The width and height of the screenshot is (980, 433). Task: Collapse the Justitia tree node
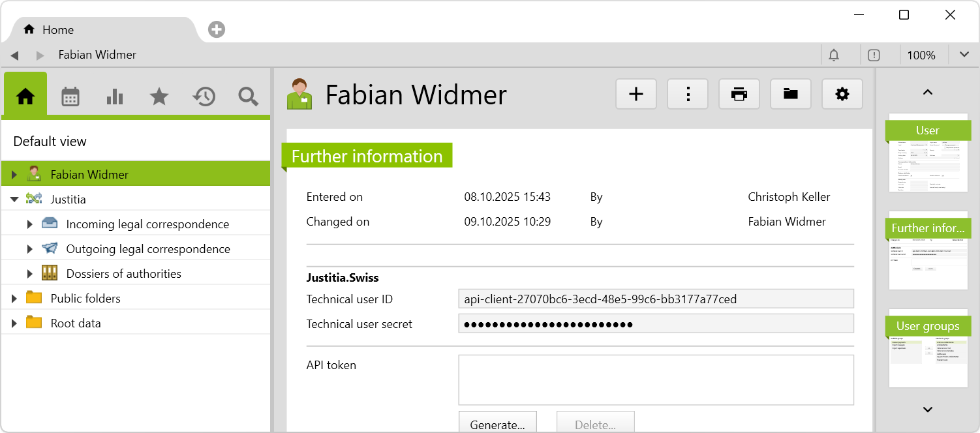[14, 200]
